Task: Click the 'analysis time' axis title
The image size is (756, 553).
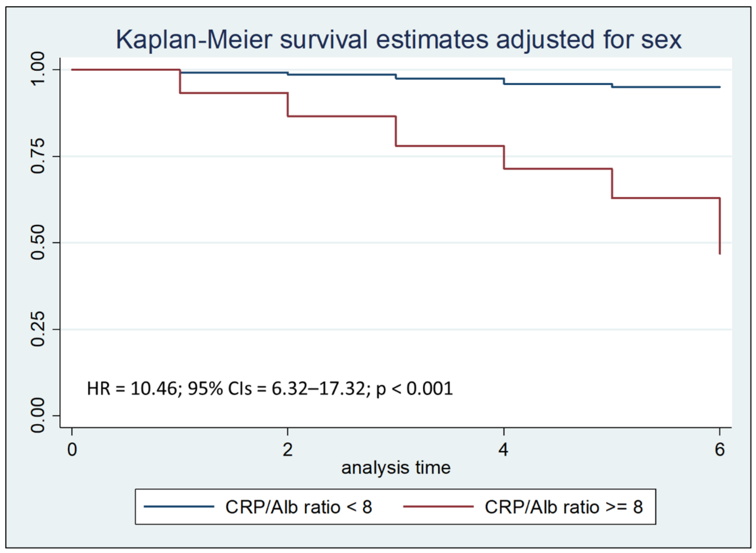Action: pyautogui.click(x=396, y=468)
